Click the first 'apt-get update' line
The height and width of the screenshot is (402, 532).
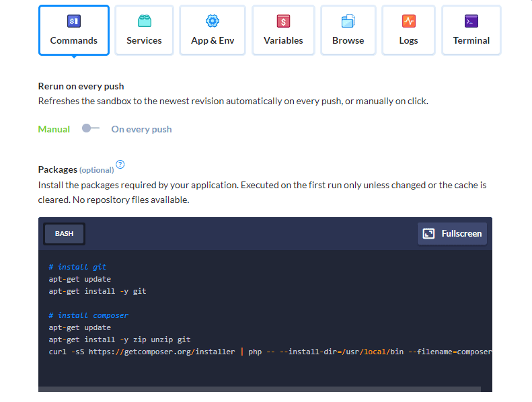click(80, 279)
